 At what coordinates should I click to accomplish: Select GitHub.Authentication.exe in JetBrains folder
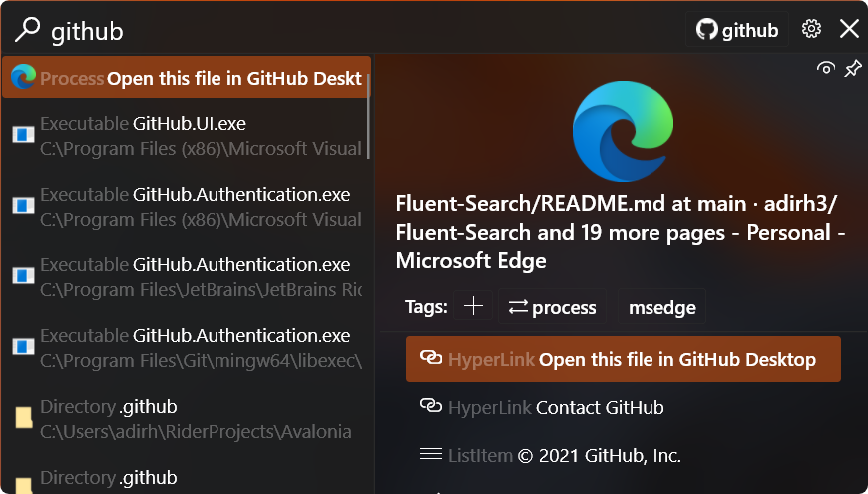click(186, 276)
